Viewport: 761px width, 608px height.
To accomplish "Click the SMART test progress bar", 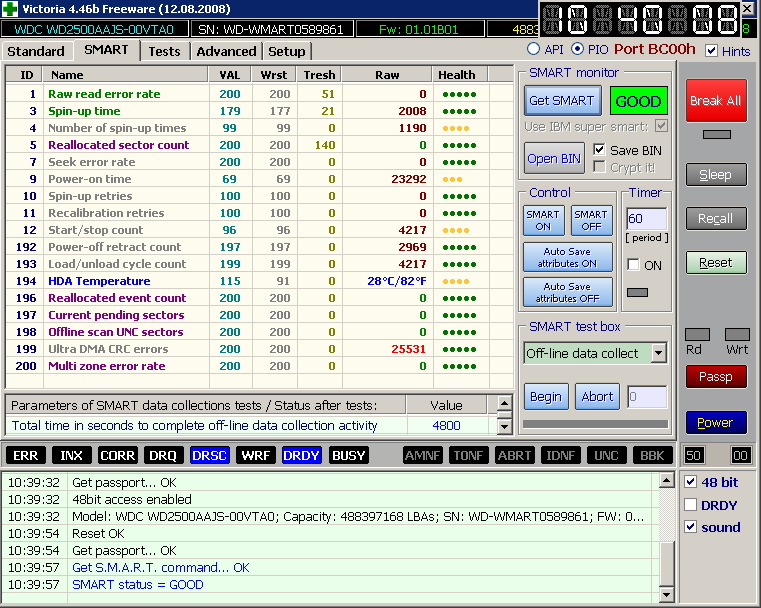I will coord(595,424).
